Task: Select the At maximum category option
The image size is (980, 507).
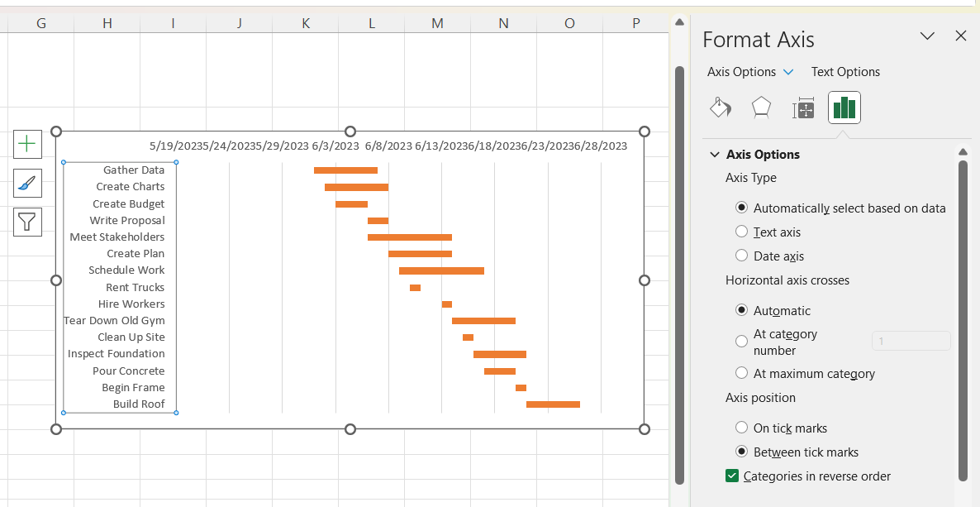Action: (x=741, y=373)
